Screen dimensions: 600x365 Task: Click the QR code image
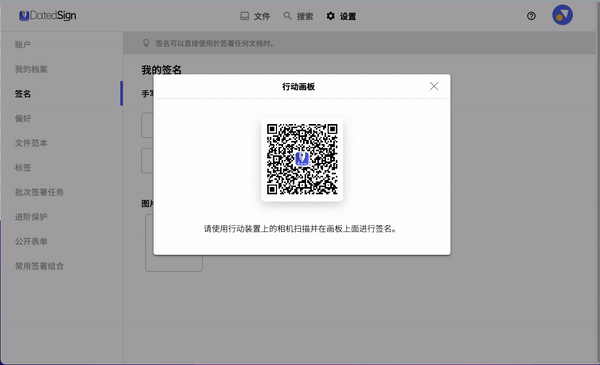(302, 159)
